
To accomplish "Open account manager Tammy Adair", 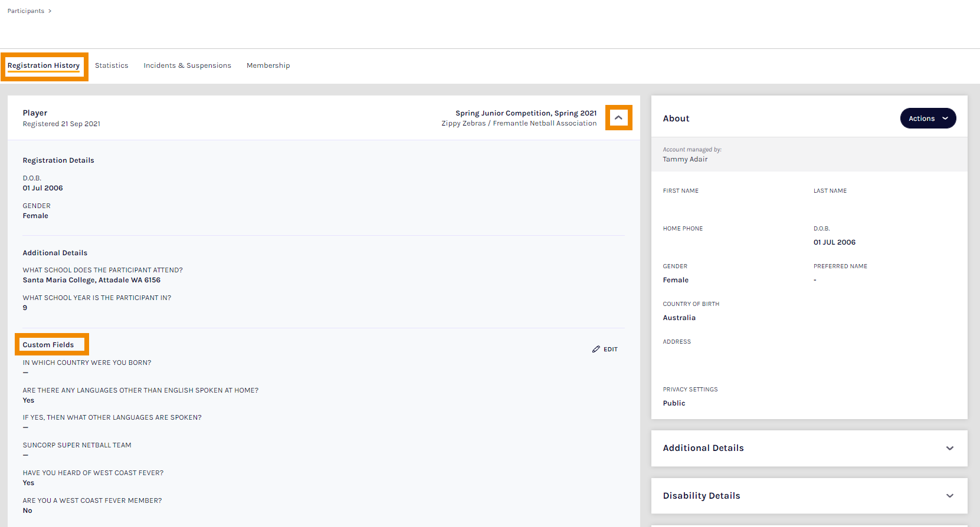I will click(685, 159).
